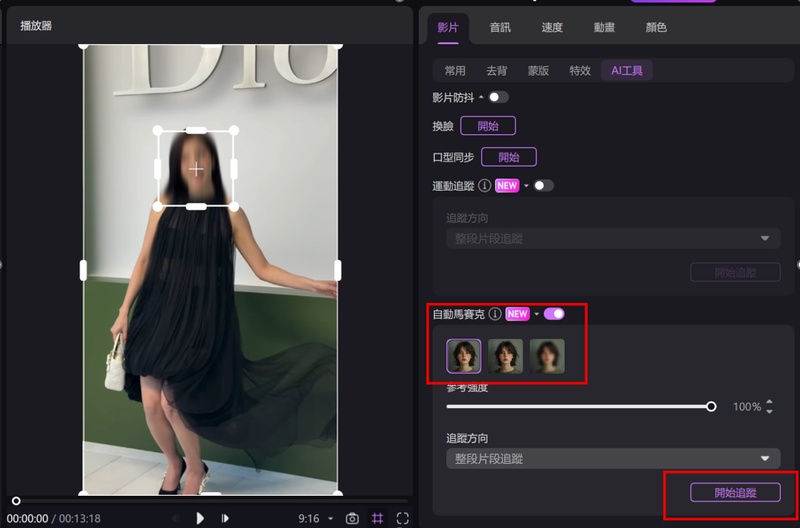The height and width of the screenshot is (528, 800).
Task: Start the 換臉 face swap
Action: 488,126
